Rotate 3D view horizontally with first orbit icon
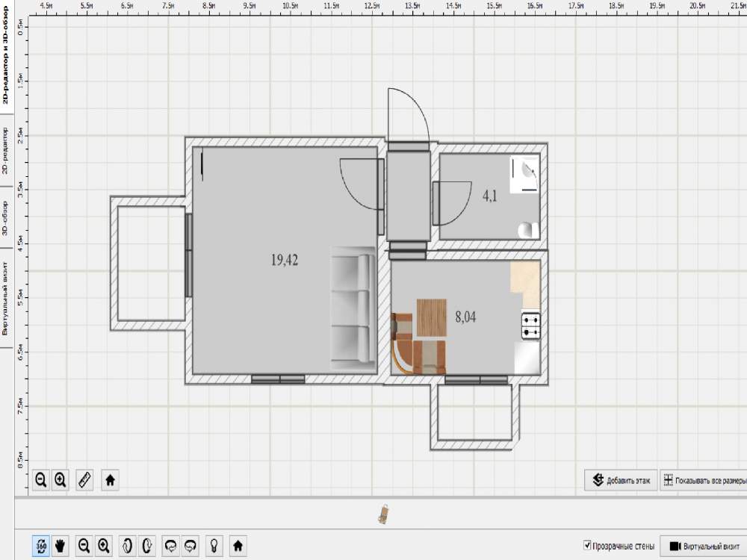747x560 pixels. click(170, 546)
